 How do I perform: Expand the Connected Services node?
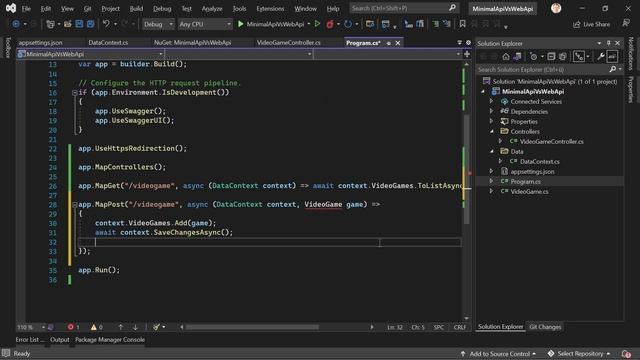coord(491,101)
